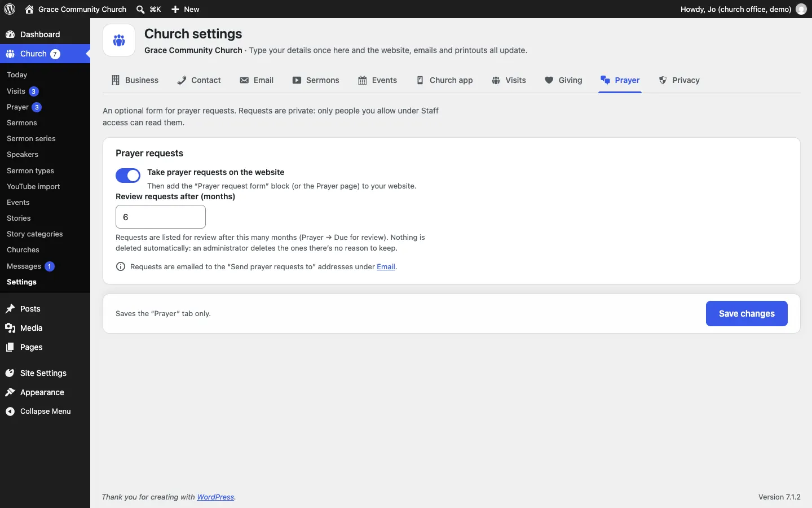Open the Privacy tab
This screenshot has width=812, height=508.
pyautogui.click(x=679, y=80)
